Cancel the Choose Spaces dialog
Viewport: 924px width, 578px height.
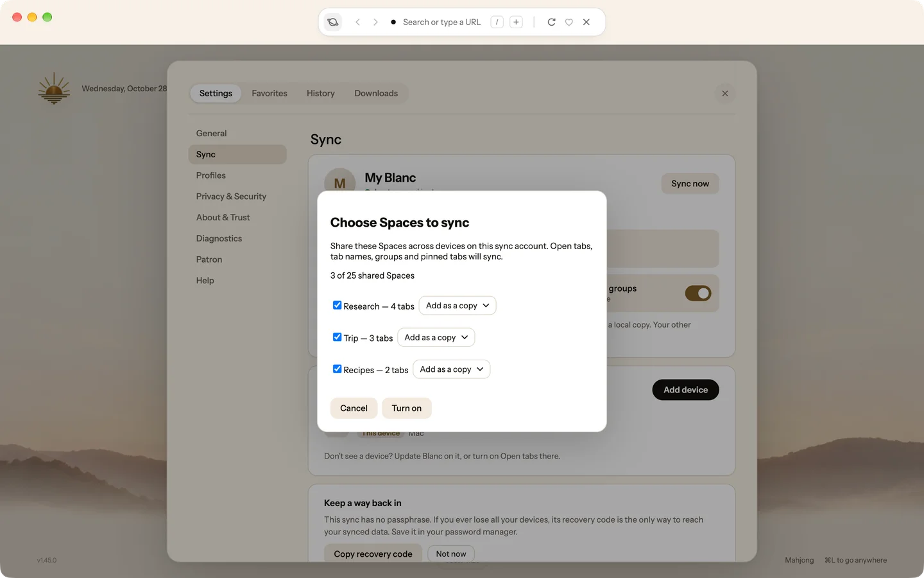354,408
